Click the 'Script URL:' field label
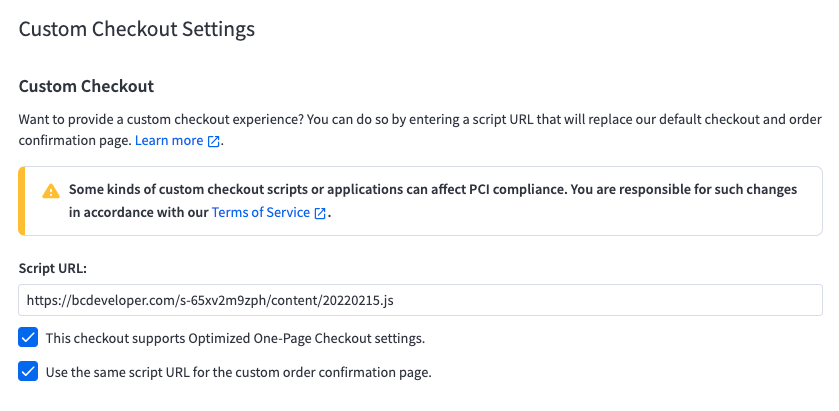Screen dimensions: 839x411 coord(53,268)
